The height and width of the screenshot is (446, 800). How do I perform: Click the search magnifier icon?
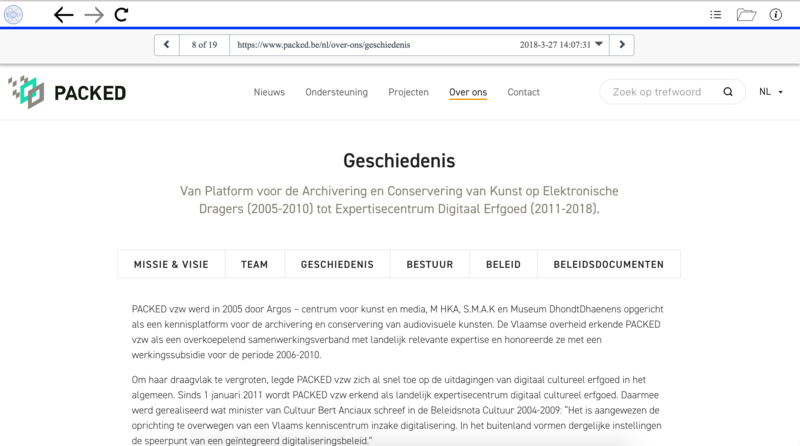point(727,92)
